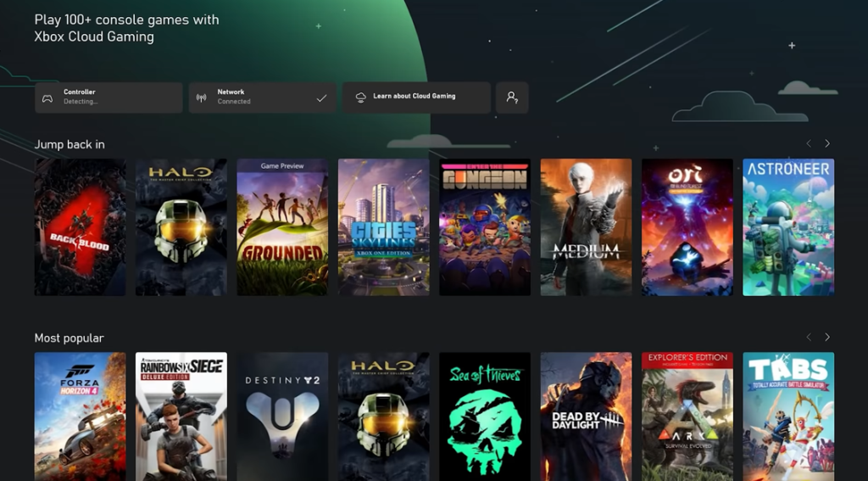Open the TABS game tile

click(788, 417)
